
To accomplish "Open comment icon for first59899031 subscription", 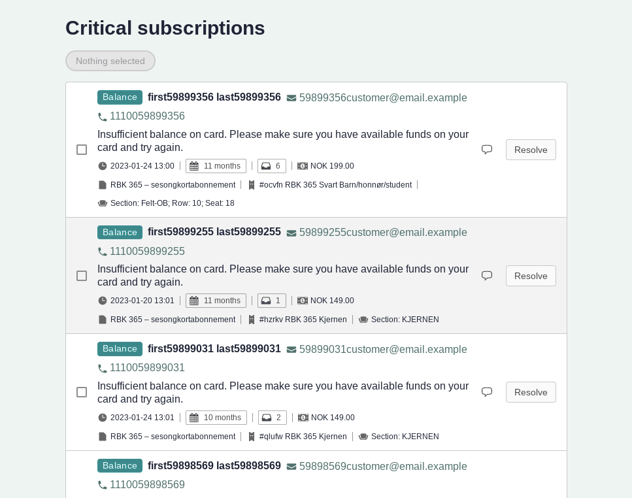I will [x=487, y=392].
